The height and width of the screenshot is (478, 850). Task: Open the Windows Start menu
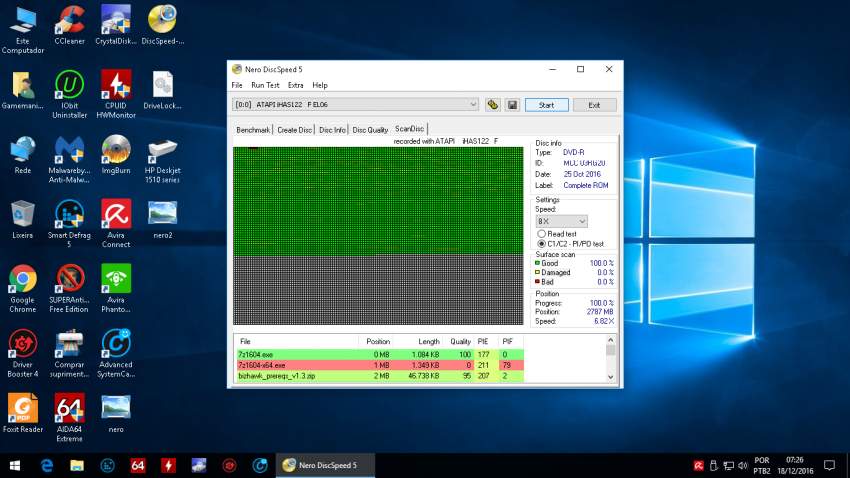tap(15, 466)
